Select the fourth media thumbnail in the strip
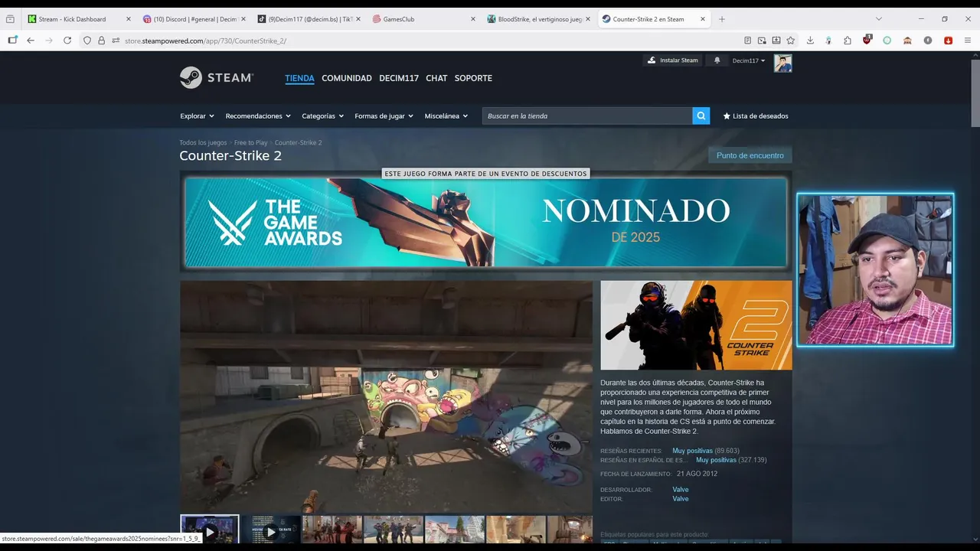The height and width of the screenshot is (551, 980). click(x=394, y=530)
